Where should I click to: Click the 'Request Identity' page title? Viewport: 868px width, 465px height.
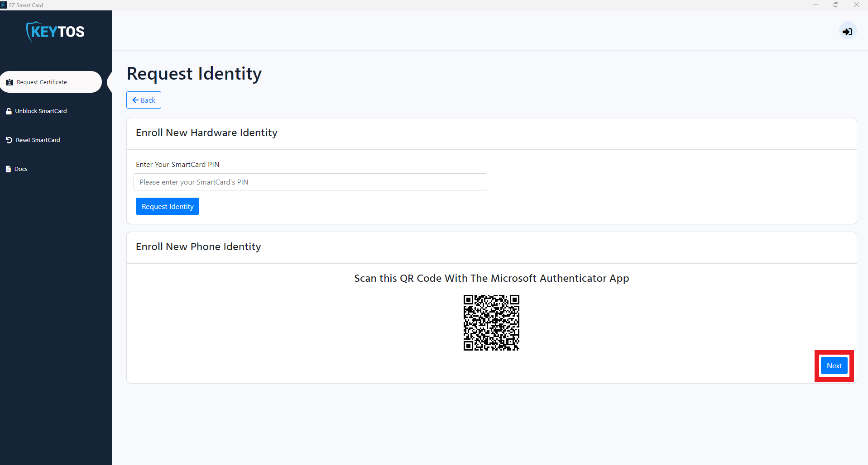tap(194, 73)
